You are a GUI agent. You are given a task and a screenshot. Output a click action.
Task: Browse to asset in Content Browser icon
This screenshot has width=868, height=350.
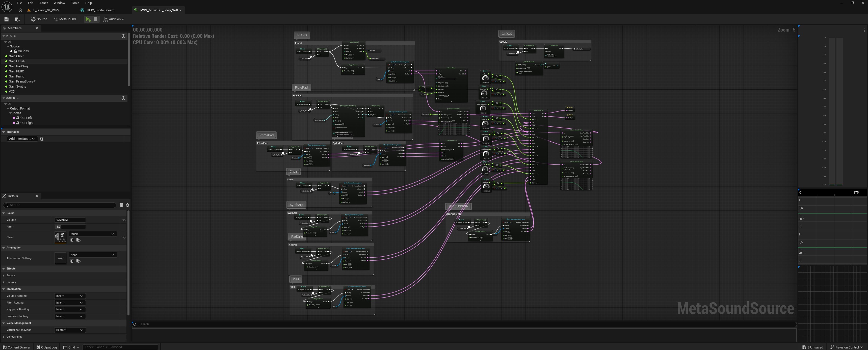coord(17,19)
